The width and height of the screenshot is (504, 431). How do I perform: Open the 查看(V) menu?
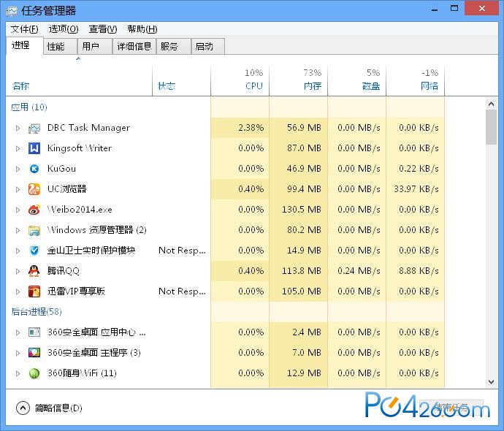pos(103,29)
